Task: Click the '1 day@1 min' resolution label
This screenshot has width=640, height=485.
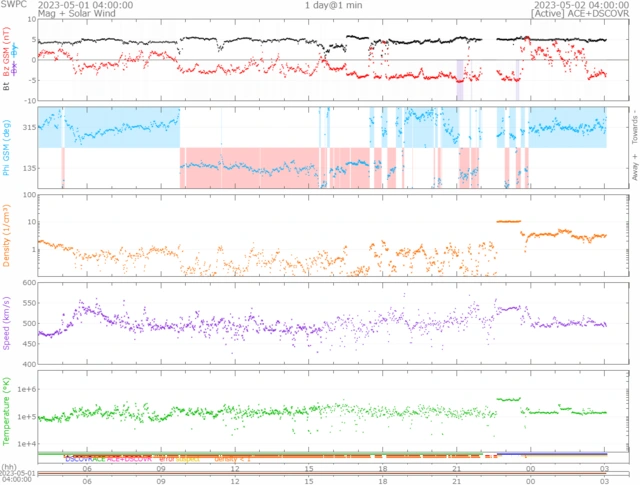Action: [x=333, y=5]
